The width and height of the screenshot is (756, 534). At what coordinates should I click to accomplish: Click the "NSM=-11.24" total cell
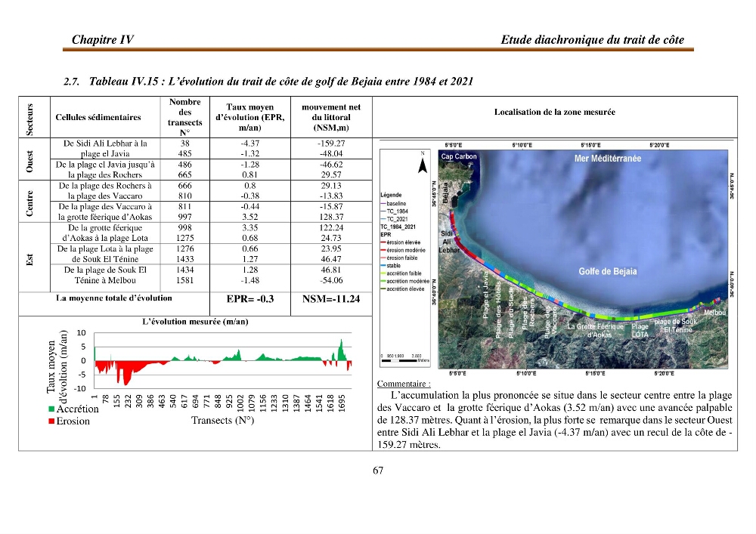pyautogui.click(x=331, y=299)
